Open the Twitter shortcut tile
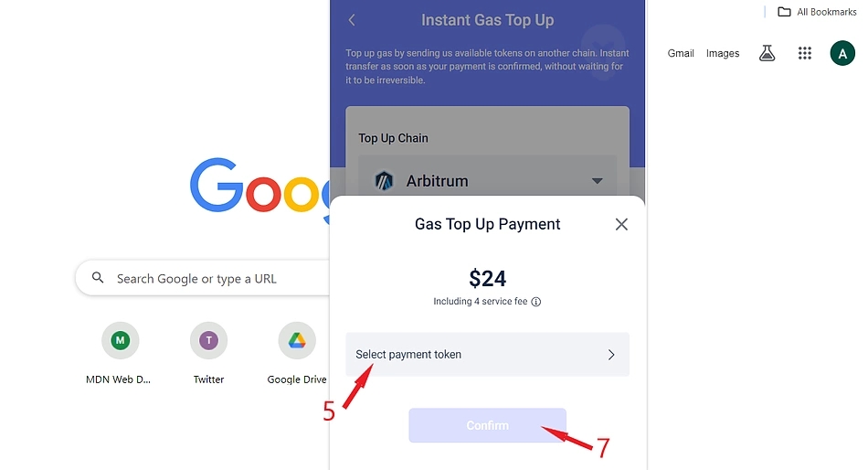Viewport: 868px width, 470px height. coord(208,353)
